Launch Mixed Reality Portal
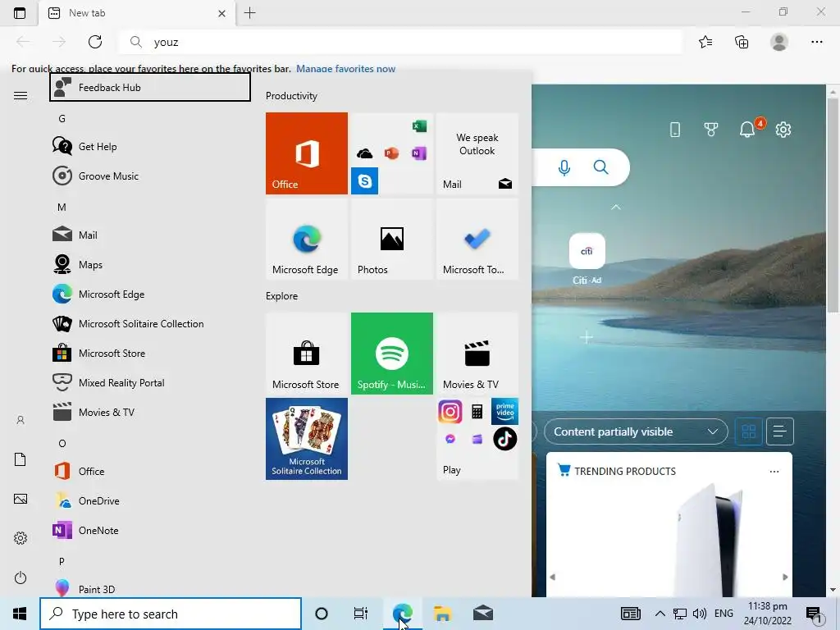The width and height of the screenshot is (840, 630). point(150,382)
